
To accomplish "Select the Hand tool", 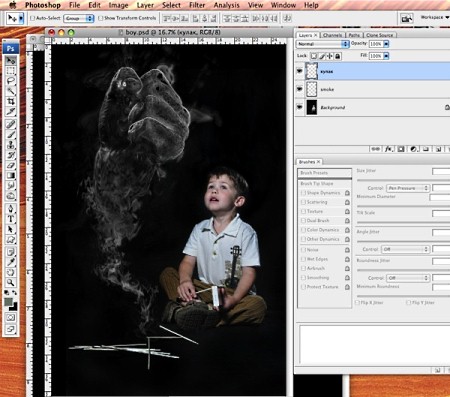I will point(11,272).
